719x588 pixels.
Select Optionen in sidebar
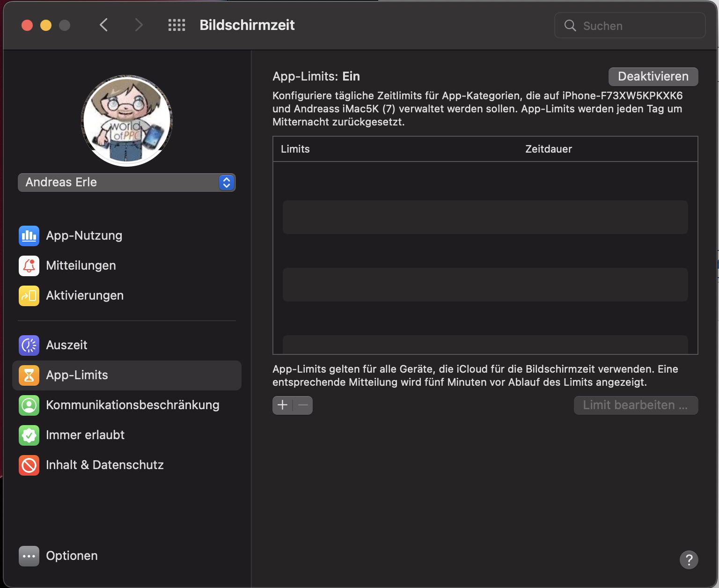(x=126, y=556)
